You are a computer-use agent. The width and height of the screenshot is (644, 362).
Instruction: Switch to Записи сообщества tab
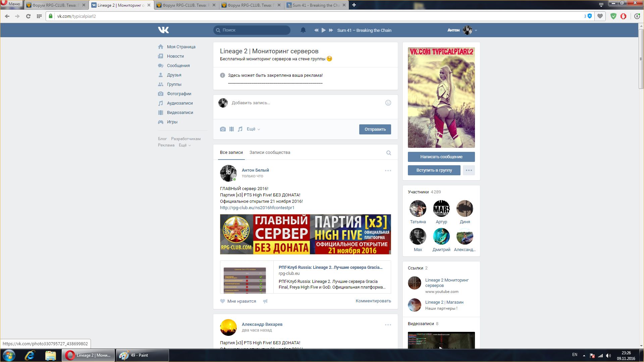[x=270, y=153]
